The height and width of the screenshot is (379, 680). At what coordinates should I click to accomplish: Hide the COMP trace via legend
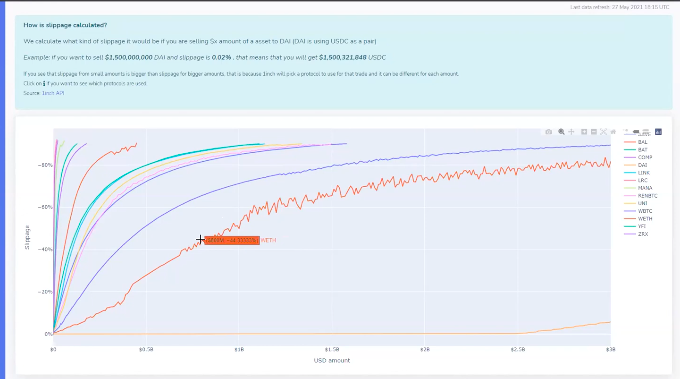click(x=638, y=157)
